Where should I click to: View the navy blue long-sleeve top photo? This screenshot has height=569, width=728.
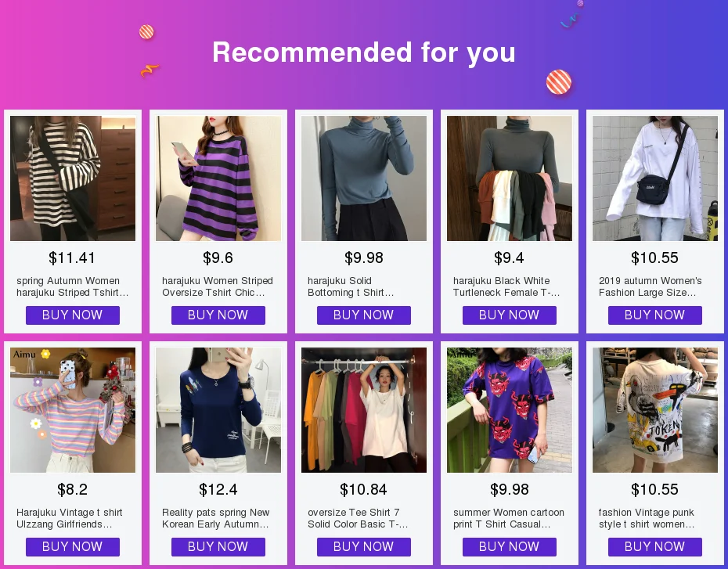[218, 410]
